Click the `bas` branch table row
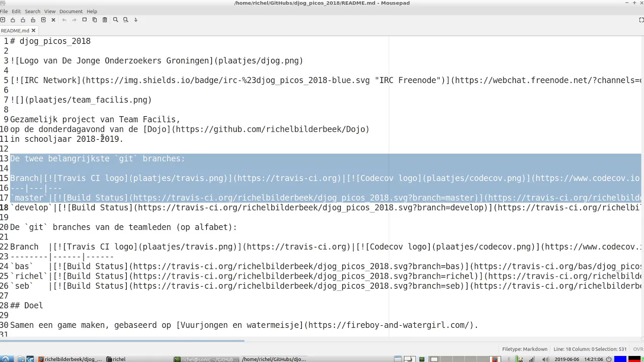The width and height of the screenshot is (644, 362). [326, 266]
